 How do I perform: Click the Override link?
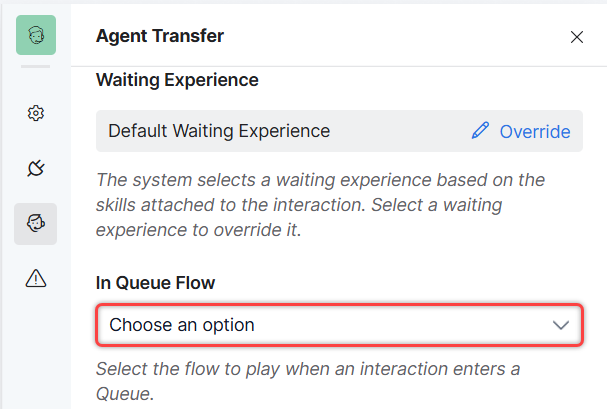pyautogui.click(x=535, y=132)
